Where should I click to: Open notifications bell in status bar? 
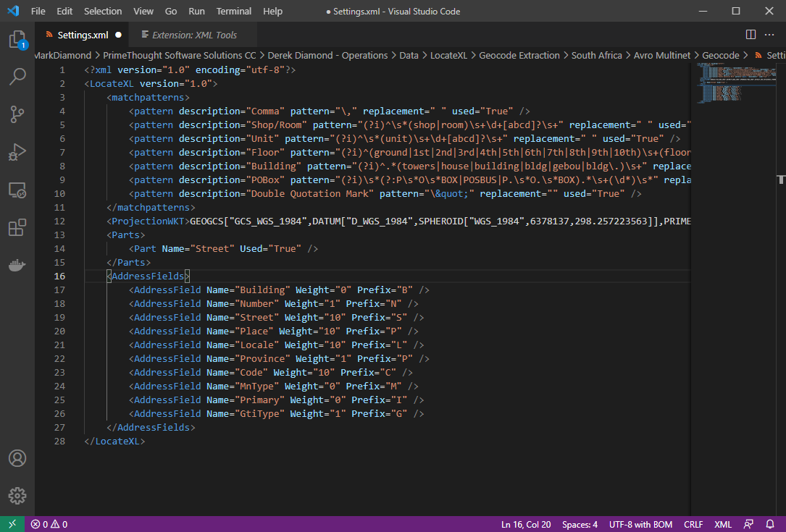pos(769,524)
